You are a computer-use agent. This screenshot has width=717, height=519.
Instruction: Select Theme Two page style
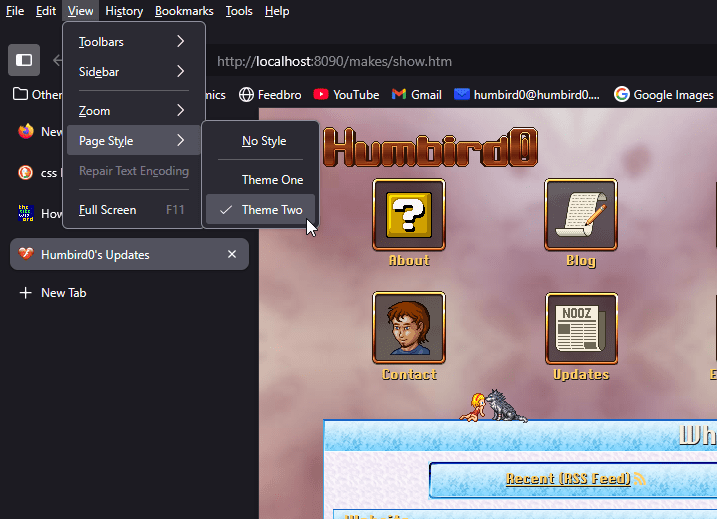(271, 210)
